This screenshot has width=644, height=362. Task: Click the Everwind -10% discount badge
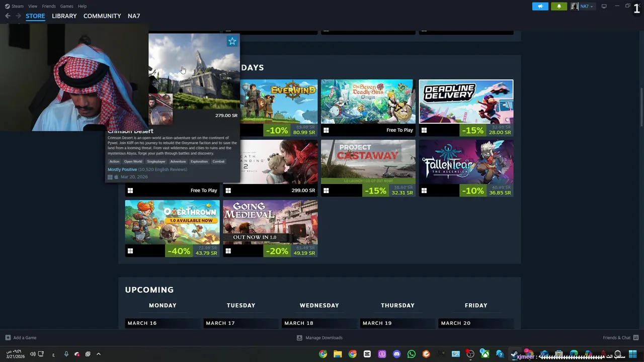click(277, 131)
